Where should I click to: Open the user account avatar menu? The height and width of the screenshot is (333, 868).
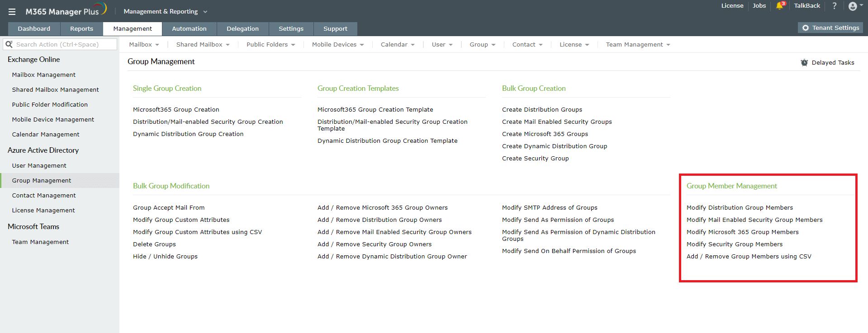853,6
